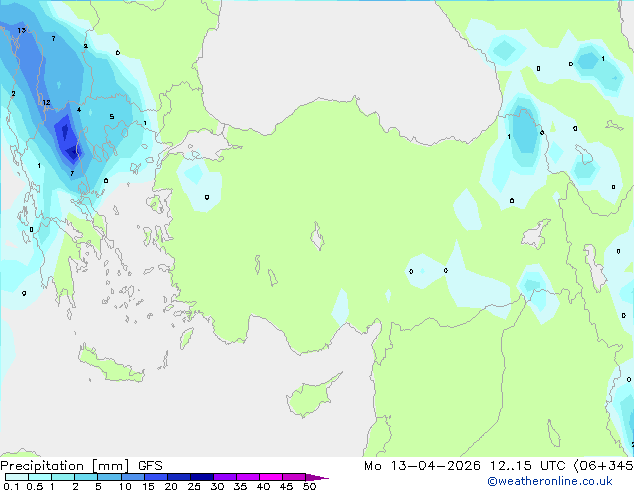Viewport: 634px width, 490px height.
Task: Click the legend label '25'
Action: [194, 486]
